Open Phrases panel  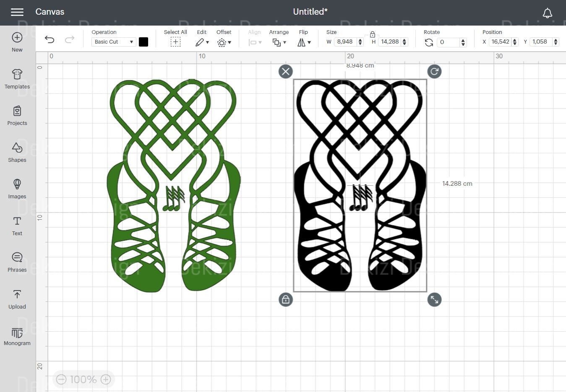click(x=17, y=262)
